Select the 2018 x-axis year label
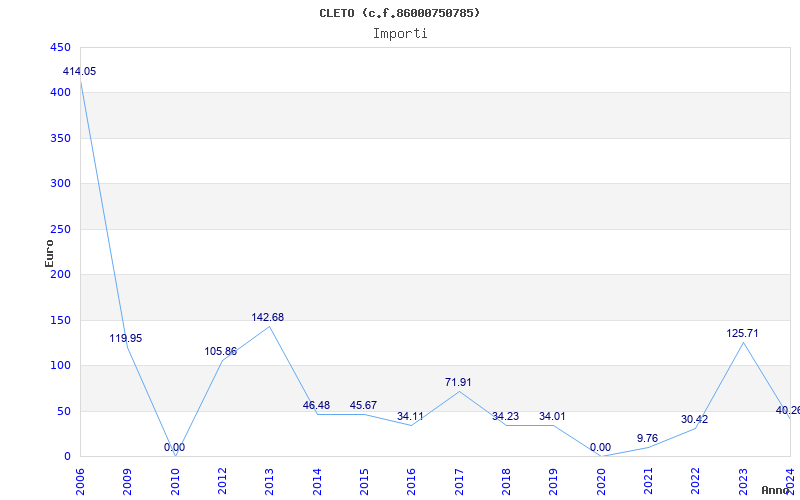 [507, 482]
